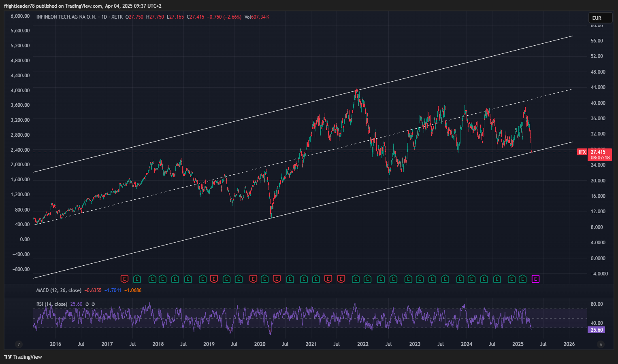The image size is (618, 364).
Task: Open the EUR currency selector
Action: click(x=600, y=18)
